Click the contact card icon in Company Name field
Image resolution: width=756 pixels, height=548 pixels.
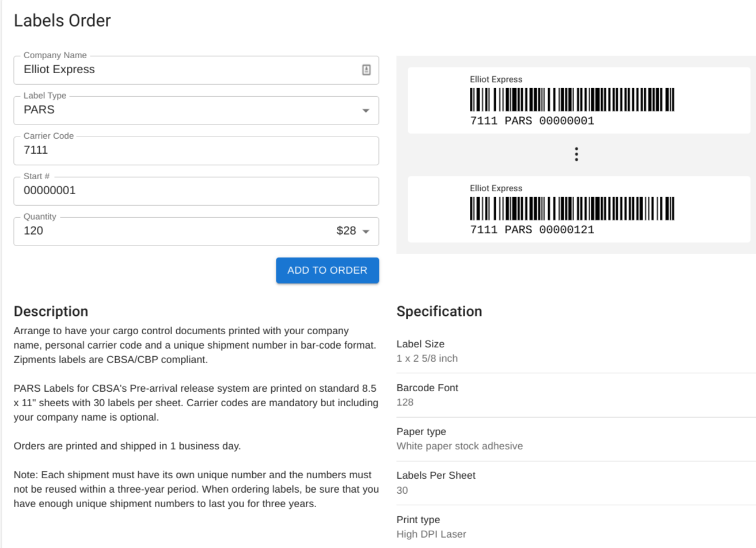tap(366, 70)
